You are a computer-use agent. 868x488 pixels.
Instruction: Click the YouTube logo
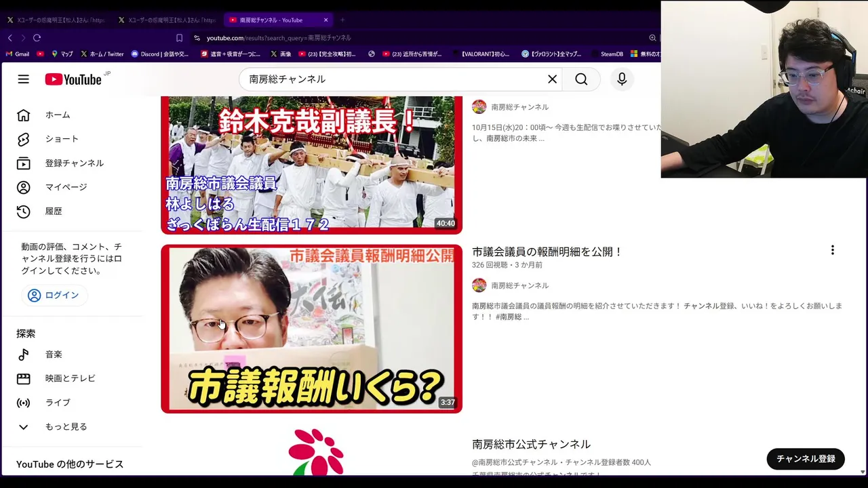[73, 79]
